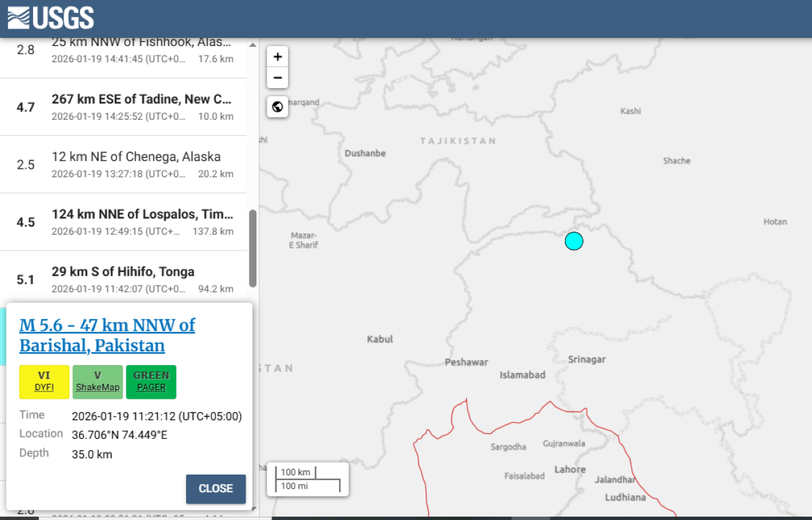The height and width of the screenshot is (520, 812).
Task: Click the depth value 35.0 km
Action: (x=94, y=454)
